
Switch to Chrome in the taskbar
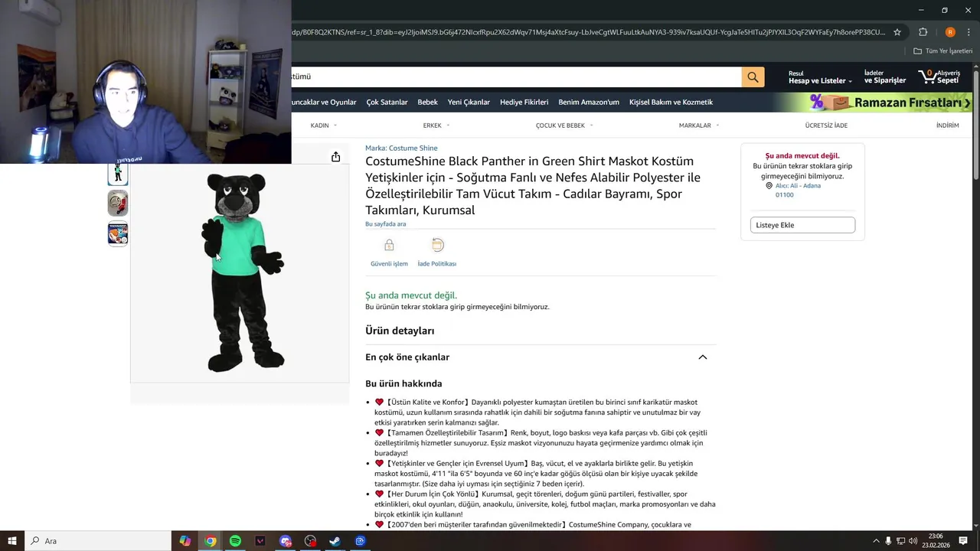[x=210, y=541]
